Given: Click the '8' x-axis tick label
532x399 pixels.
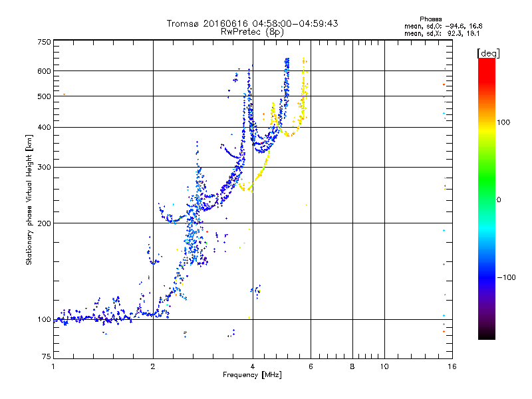Looking at the screenshot, I should pyautogui.click(x=352, y=366).
